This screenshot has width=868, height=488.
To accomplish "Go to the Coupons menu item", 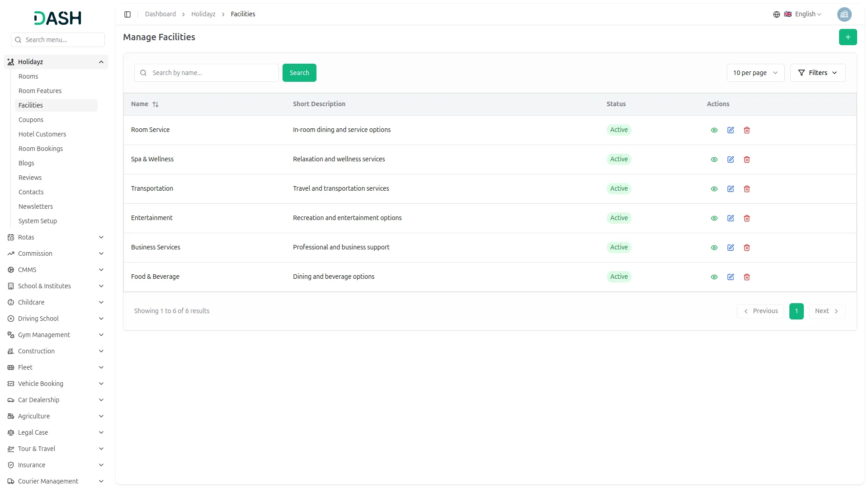I will pyautogui.click(x=31, y=120).
